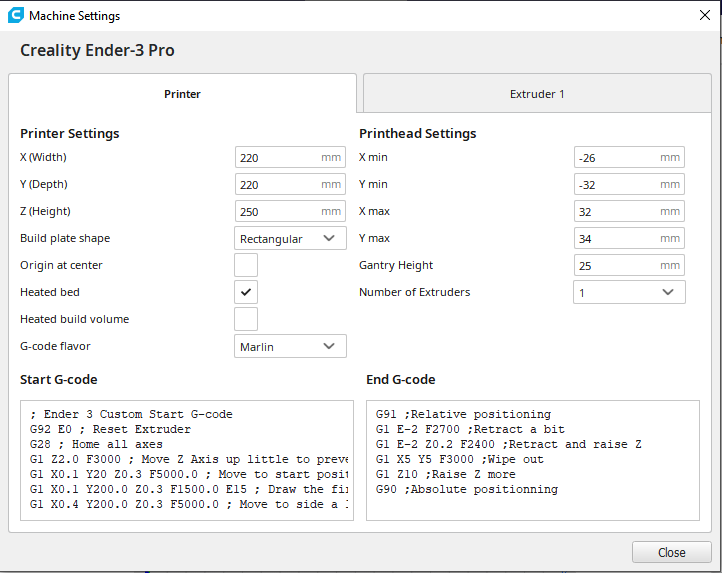Uncheck the Heated bed checkbox
This screenshot has width=722, height=573.
click(x=246, y=292)
